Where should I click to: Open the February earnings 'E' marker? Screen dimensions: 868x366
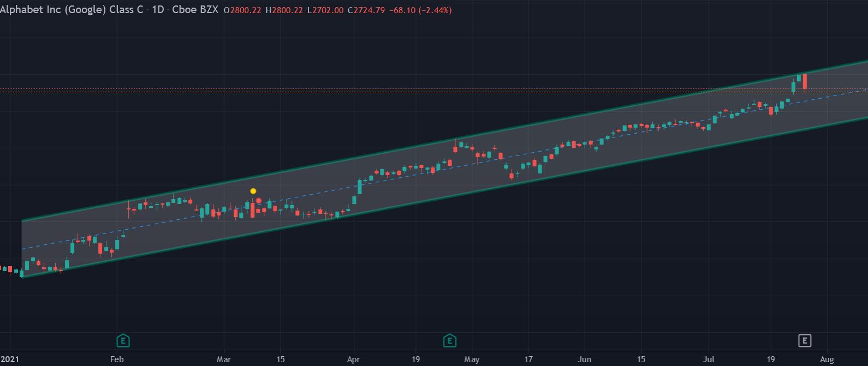click(123, 341)
